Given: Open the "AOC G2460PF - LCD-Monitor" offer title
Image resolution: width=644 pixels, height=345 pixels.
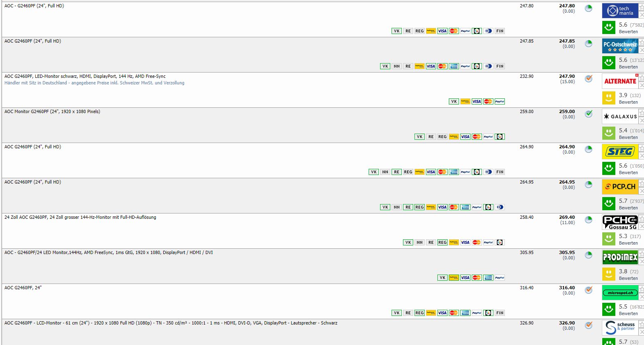Looking at the screenshot, I should (171, 323).
